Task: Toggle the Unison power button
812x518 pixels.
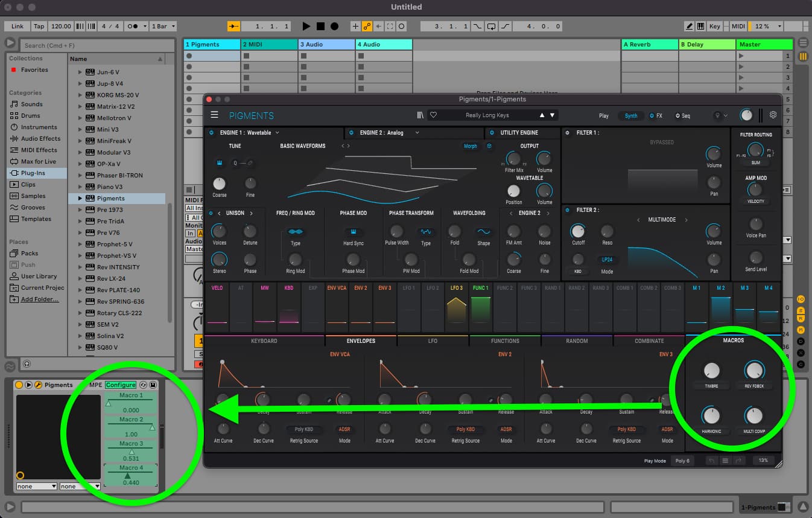Action: tap(211, 213)
